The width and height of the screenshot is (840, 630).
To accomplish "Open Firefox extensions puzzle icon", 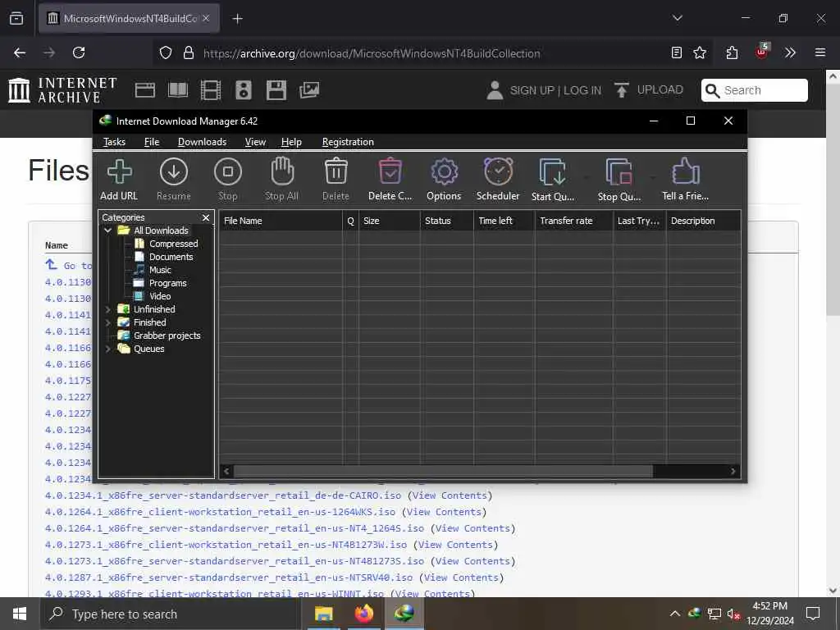I will tap(732, 52).
